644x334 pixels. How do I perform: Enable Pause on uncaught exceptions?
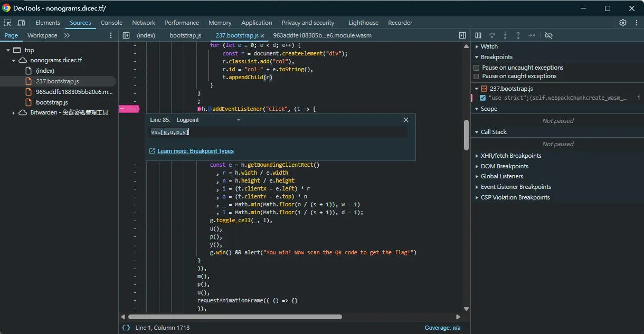(x=476, y=68)
